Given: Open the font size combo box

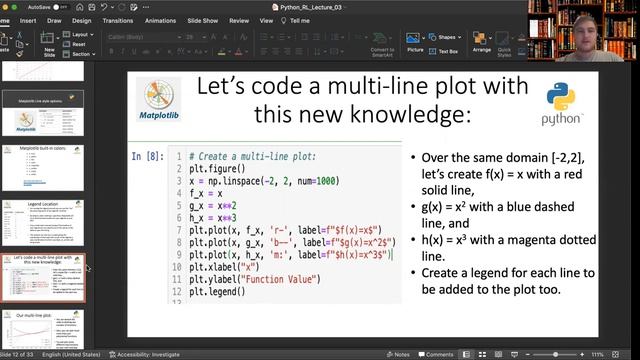Looking at the screenshot, I should point(196,37).
